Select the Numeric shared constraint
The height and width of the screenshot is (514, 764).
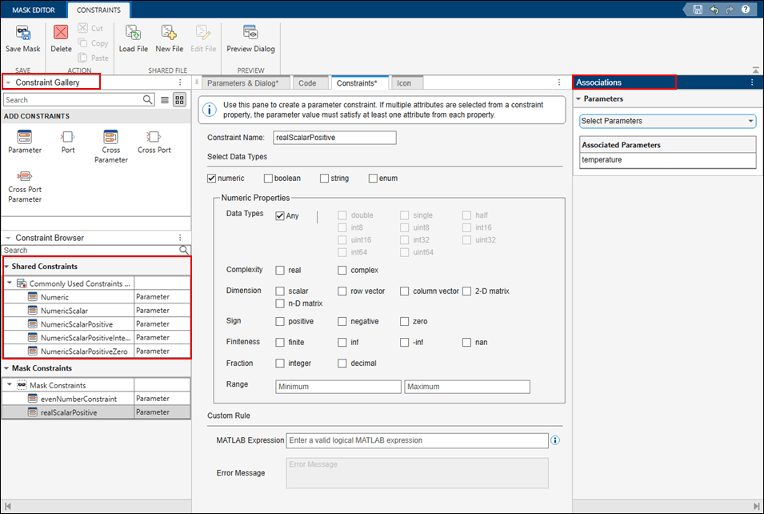click(96, 297)
